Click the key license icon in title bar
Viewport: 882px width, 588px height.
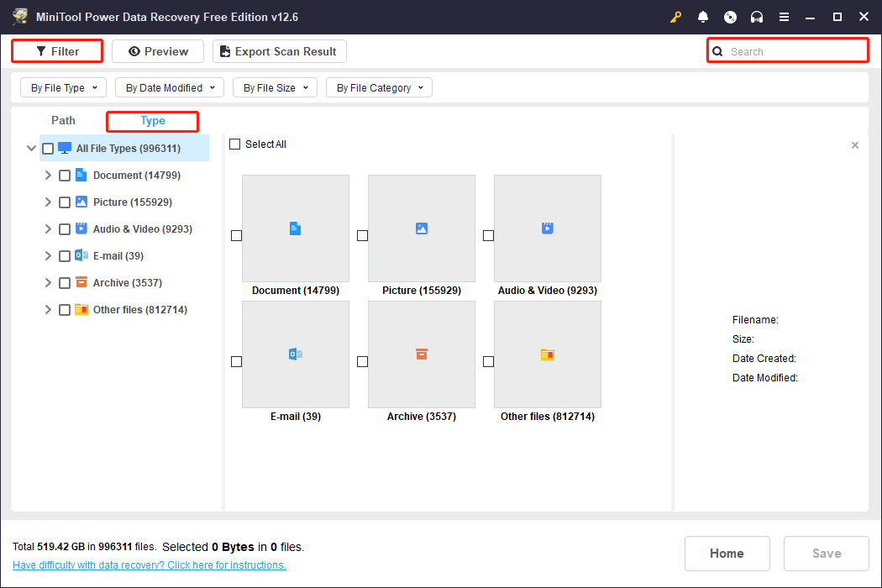point(676,17)
